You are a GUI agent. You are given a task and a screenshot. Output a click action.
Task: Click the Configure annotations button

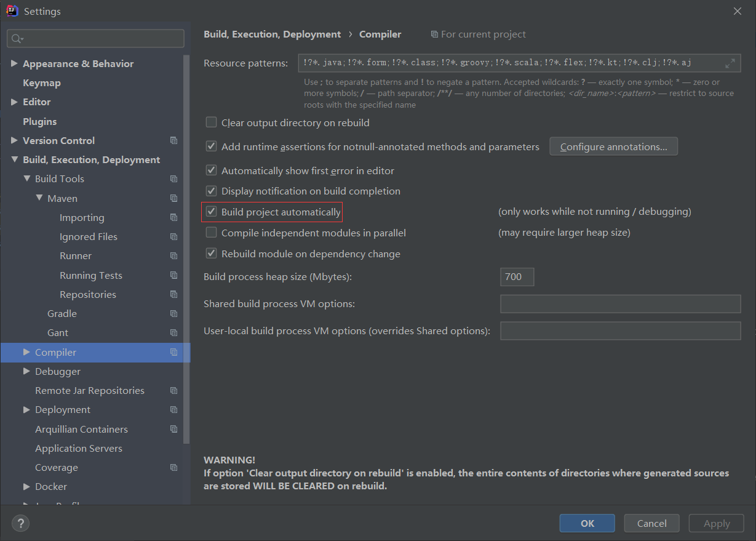(x=613, y=146)
